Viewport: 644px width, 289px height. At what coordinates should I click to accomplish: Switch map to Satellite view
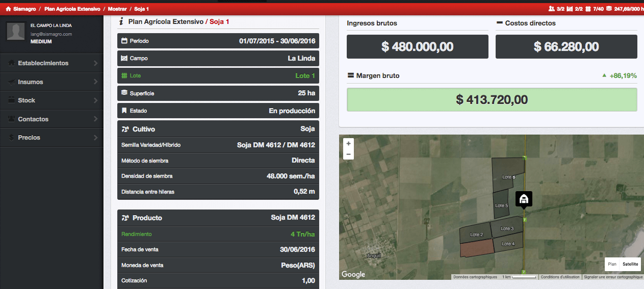[x=630, y=264]
